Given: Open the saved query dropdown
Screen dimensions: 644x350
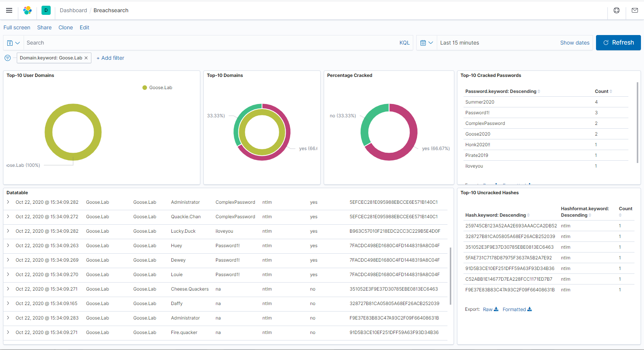Looking at the screenshot, I should click(13, 43).
